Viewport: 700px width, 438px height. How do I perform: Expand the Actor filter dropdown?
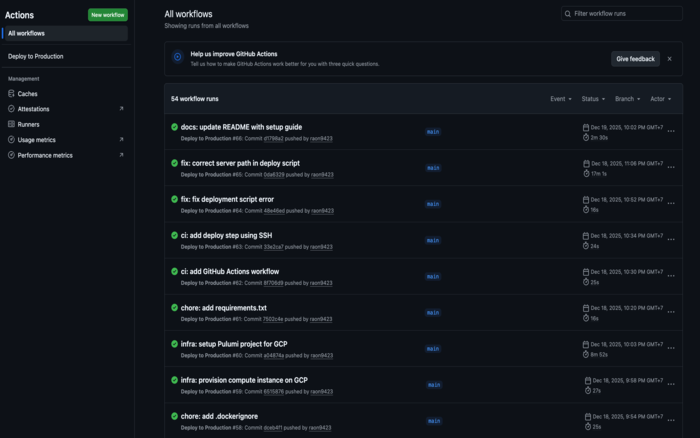click(660, 99)
